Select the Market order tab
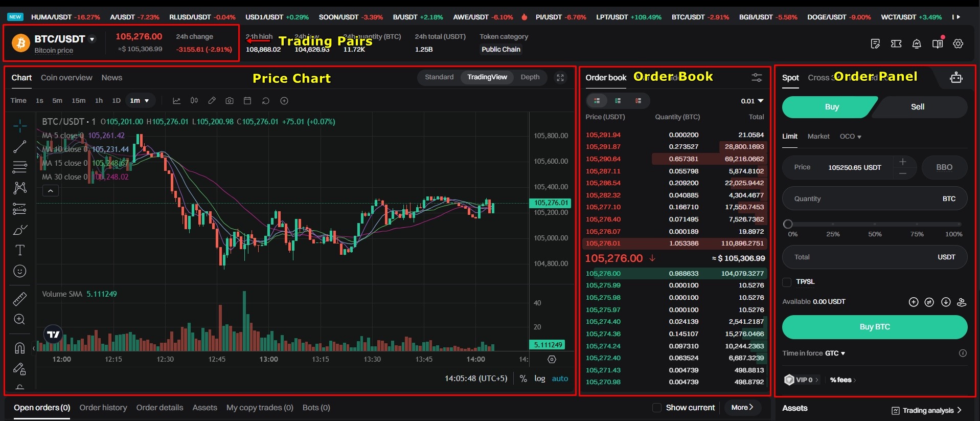This screenshot has width=980, height=421. pos(818,137)
